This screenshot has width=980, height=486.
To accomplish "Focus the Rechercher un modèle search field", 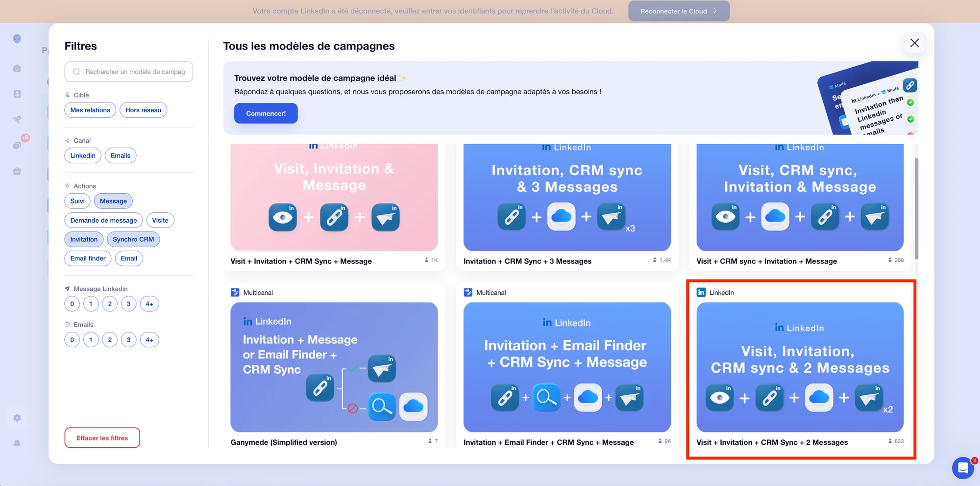I will click(x=129, y=72).
